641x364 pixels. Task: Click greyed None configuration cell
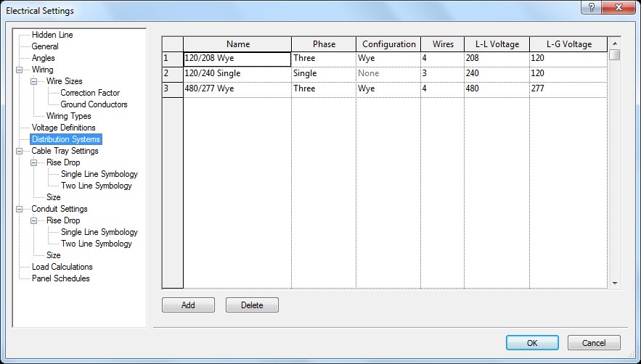tap(388, 74)
